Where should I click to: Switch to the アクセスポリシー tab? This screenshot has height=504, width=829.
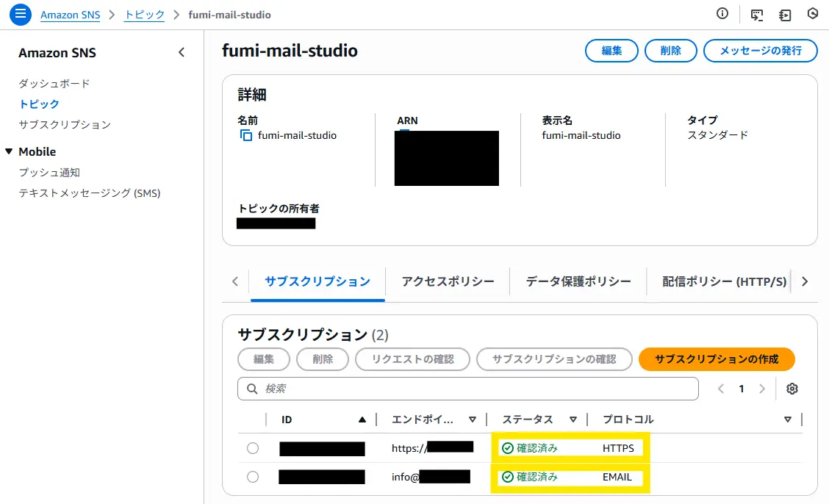point(448,281)
